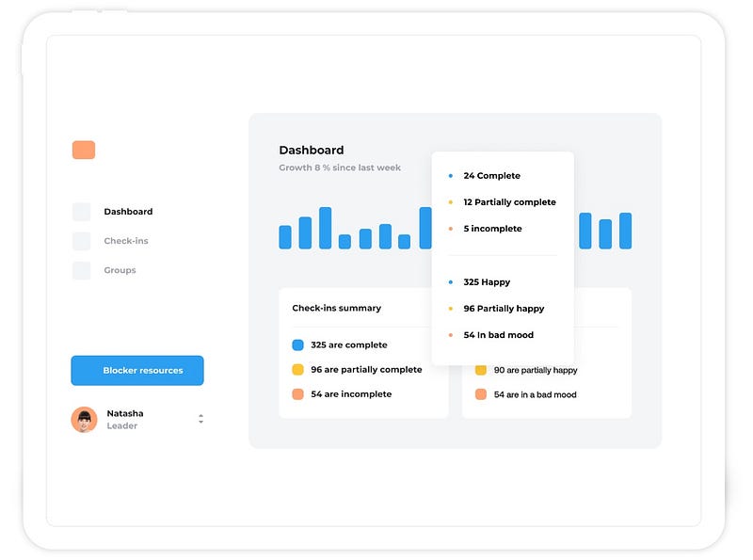Select the tallest third bar in chart
753x560 pixels.
point(325,228)
